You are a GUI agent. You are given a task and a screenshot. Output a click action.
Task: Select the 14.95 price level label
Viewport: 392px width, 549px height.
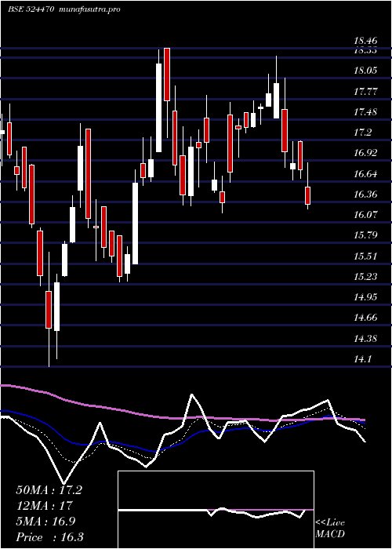point(366,297)
